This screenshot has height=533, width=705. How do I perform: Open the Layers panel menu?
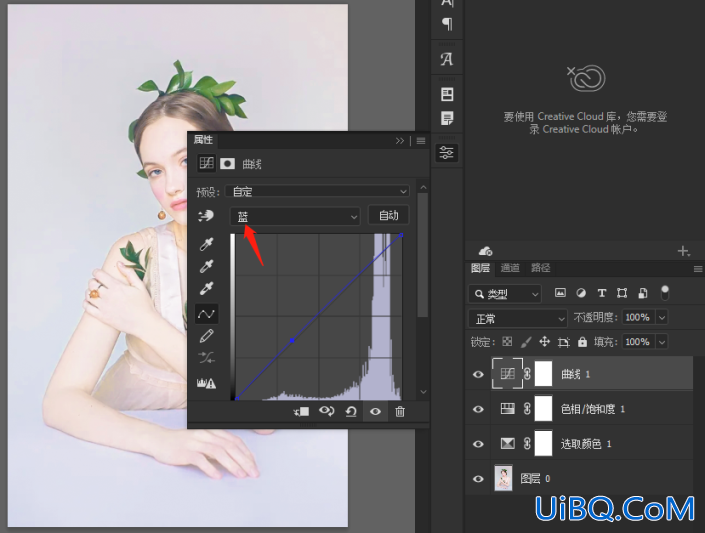[698, 269]
